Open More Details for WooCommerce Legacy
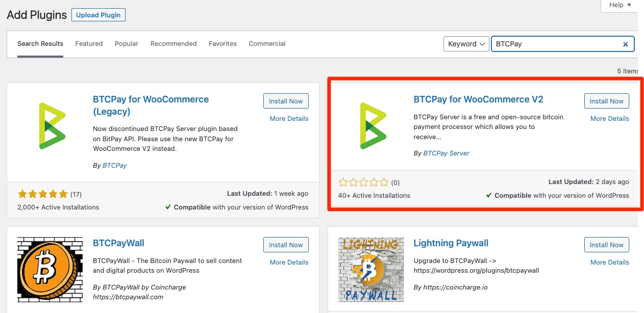 click(289, 119)
